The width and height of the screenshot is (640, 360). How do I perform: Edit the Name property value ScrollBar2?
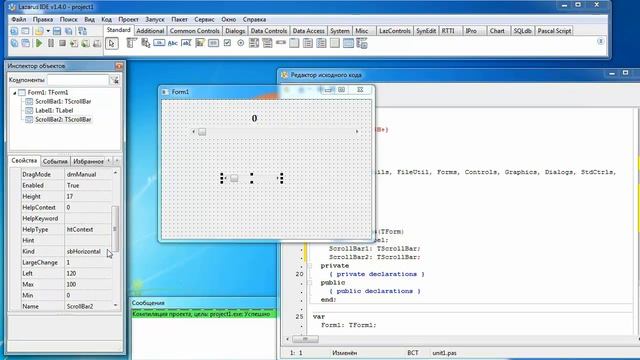[88, 307]
